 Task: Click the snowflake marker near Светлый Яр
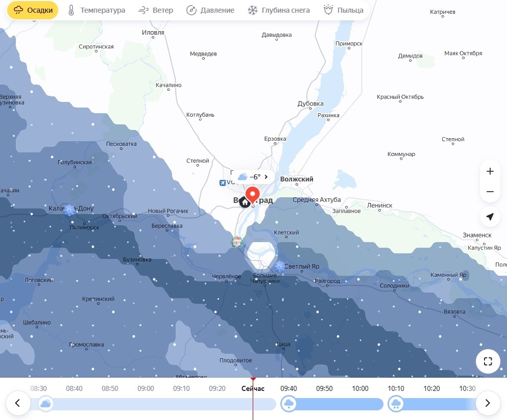(279, 267)
